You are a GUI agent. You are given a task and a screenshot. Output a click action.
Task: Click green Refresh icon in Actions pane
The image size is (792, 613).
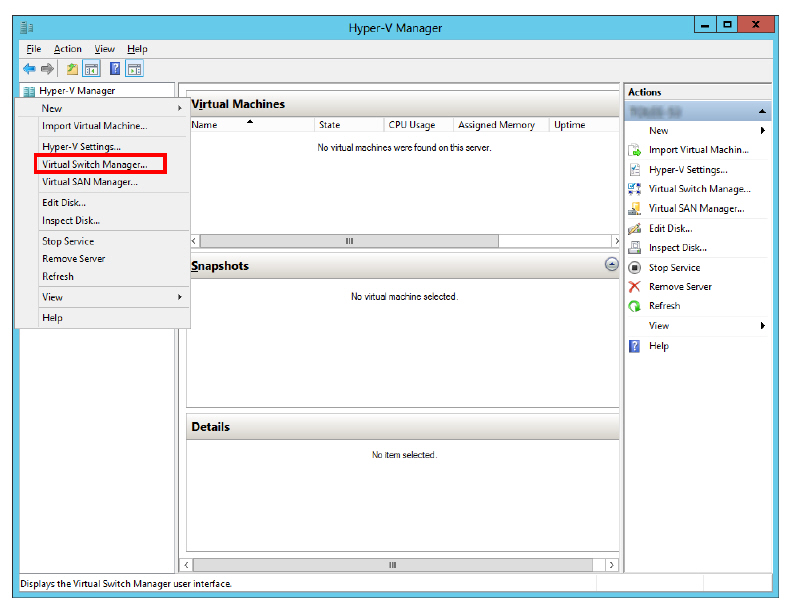[x=634, y=306]
